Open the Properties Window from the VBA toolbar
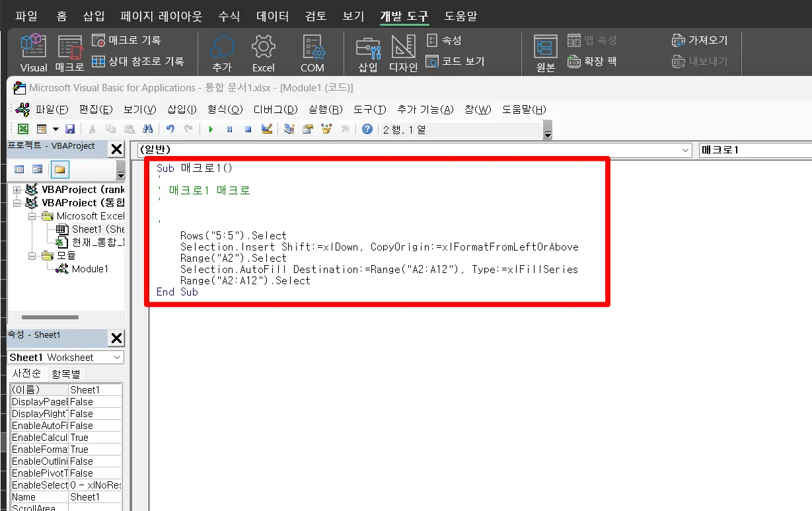This screenshot has height=511, width=812. point(307,129)
